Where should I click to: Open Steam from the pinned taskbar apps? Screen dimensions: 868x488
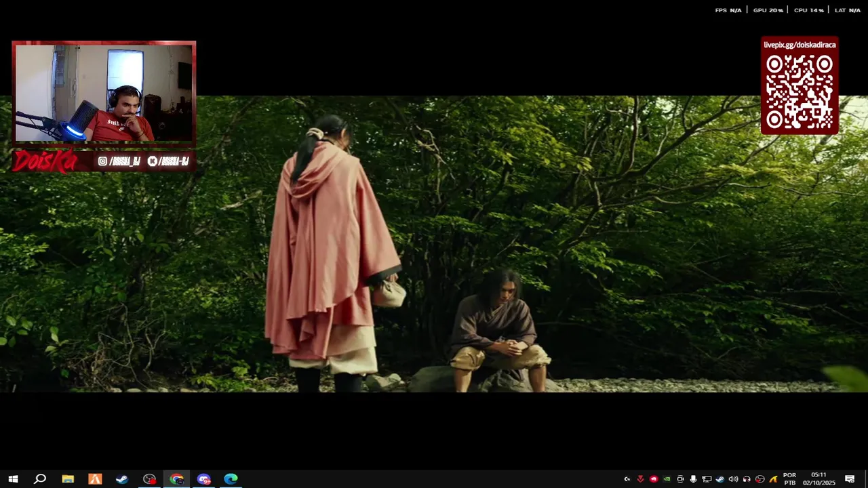click(122, 479)
